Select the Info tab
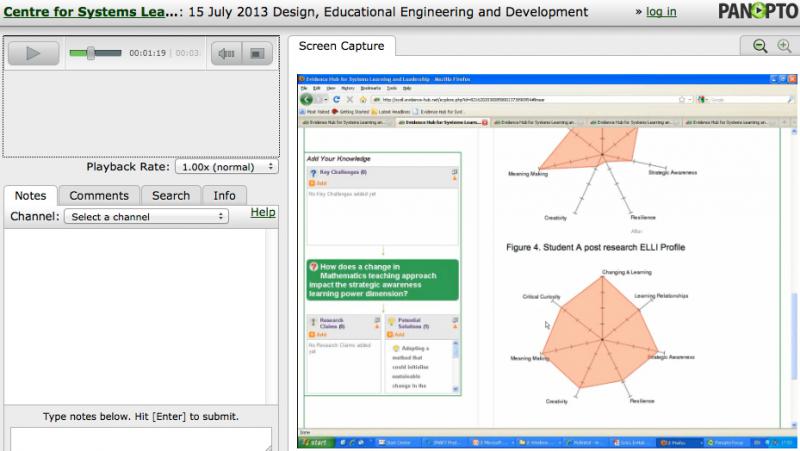This screenshot has width=800, height=451. (x=225, y=196)
